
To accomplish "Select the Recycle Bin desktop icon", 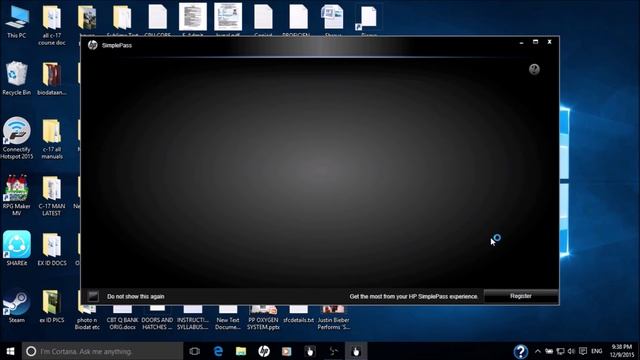I will click(17, 78).
